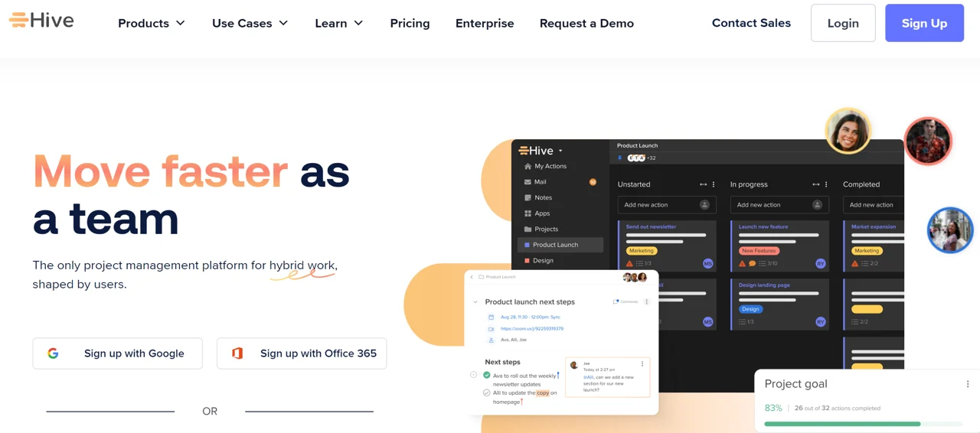Select Product Launch project in sidebar
Viewport: 980px width, 433px height.
560,245
